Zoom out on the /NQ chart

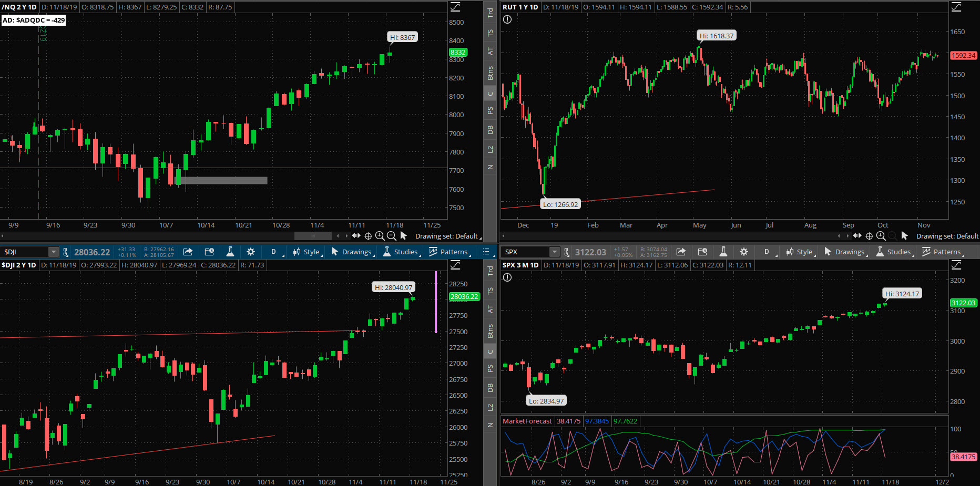[x=391, y=236]
